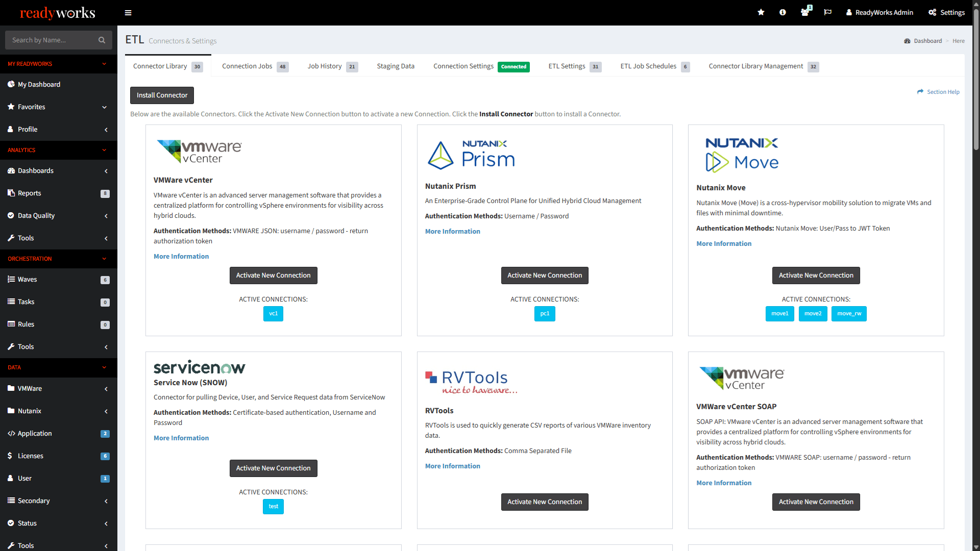The image size is (980, 551).
Task: Click the Status check circle icon
Action: pos(11,523)
